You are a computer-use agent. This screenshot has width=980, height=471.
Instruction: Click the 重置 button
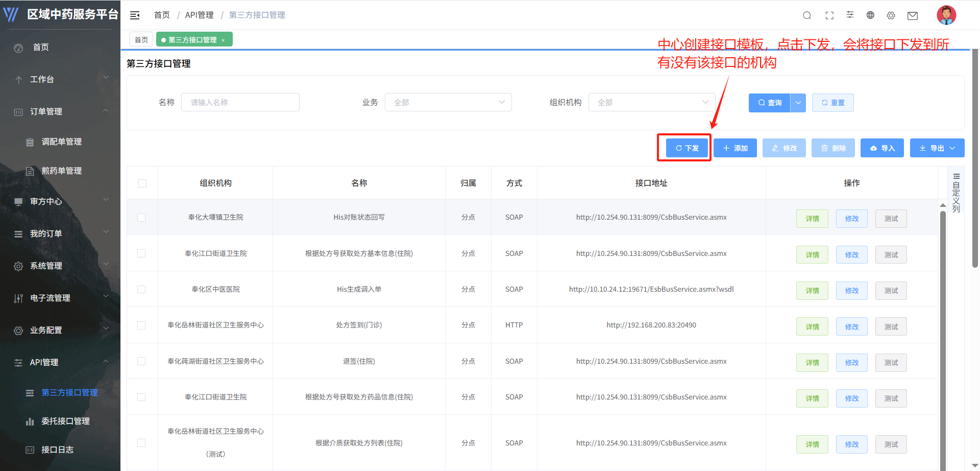coord(833,103)
